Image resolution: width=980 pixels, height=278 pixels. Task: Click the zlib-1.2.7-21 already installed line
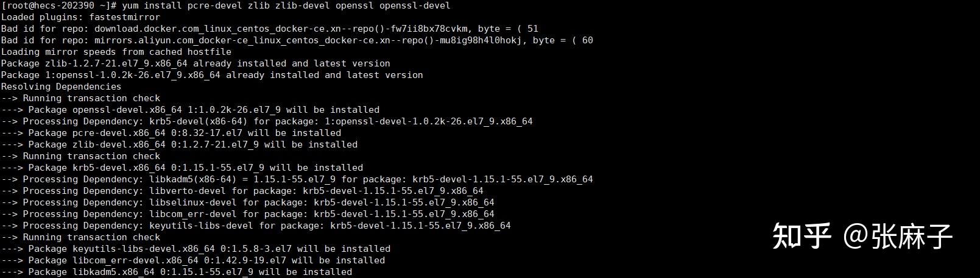pyautogui.click(x=196, y=63)
